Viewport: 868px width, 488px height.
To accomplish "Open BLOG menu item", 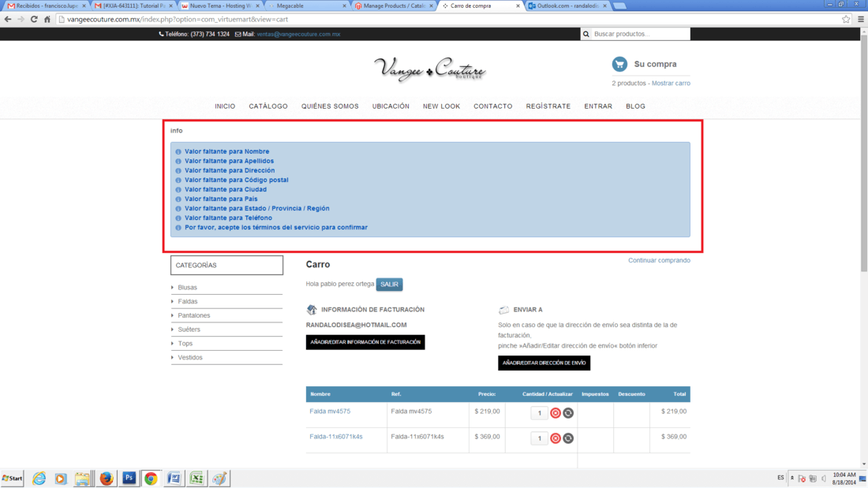I will (635, 106).
